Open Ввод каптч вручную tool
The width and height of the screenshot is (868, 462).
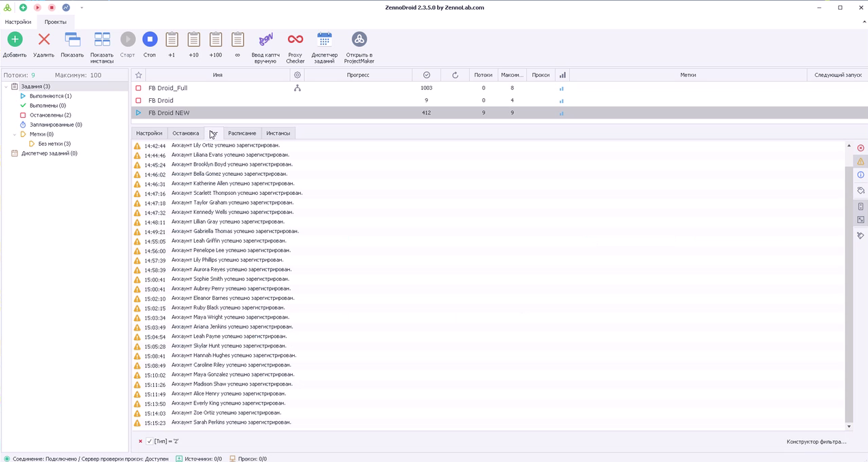click(266, 40)
